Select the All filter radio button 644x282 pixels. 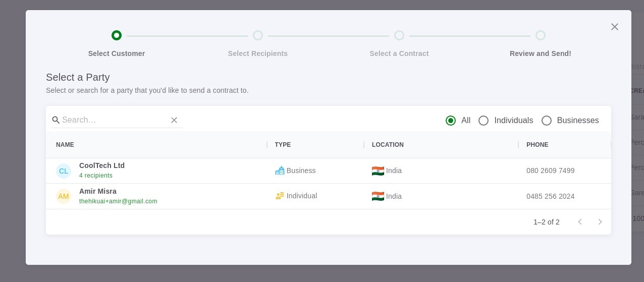tap(451, 121)
